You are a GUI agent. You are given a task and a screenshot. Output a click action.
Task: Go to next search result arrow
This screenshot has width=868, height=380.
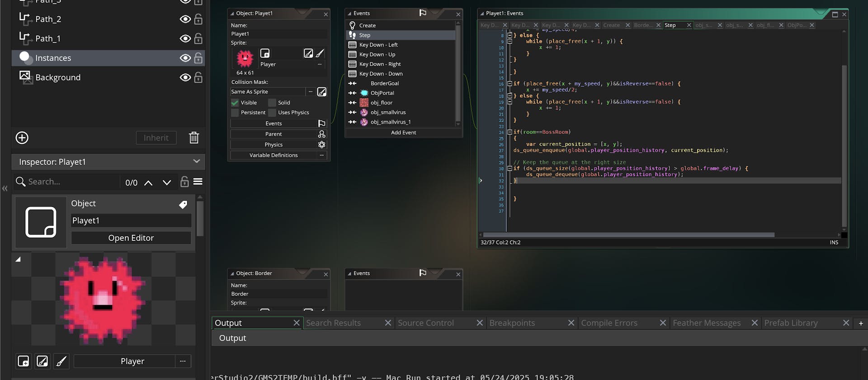[x=167, y=183]
